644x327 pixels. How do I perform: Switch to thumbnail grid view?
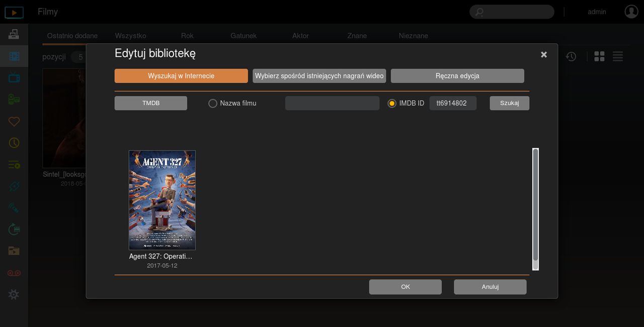599,56
